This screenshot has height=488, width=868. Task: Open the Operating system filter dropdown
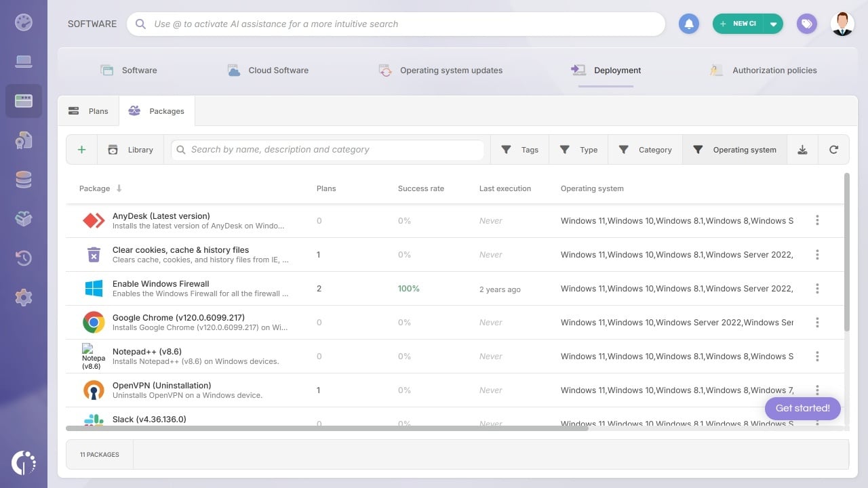pyautogui.click(x=734, y=149)
